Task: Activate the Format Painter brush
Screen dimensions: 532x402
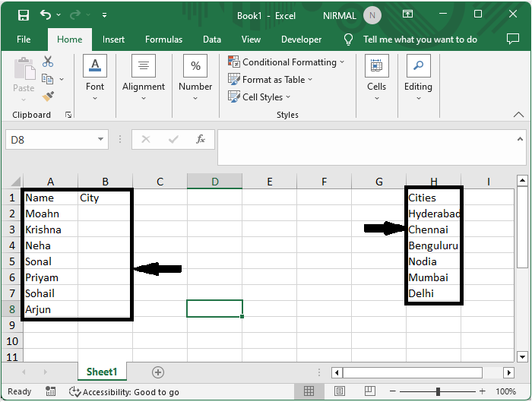Action: (48, 97)
